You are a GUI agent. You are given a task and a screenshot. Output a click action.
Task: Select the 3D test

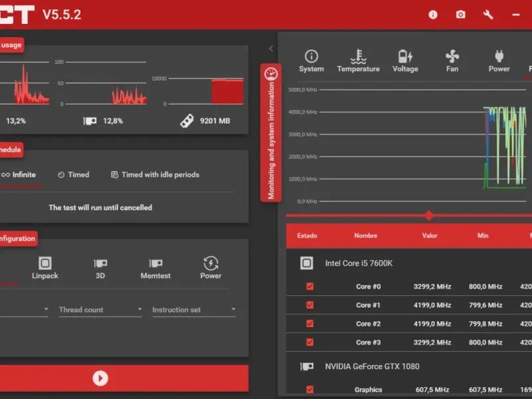click(100, 268)
